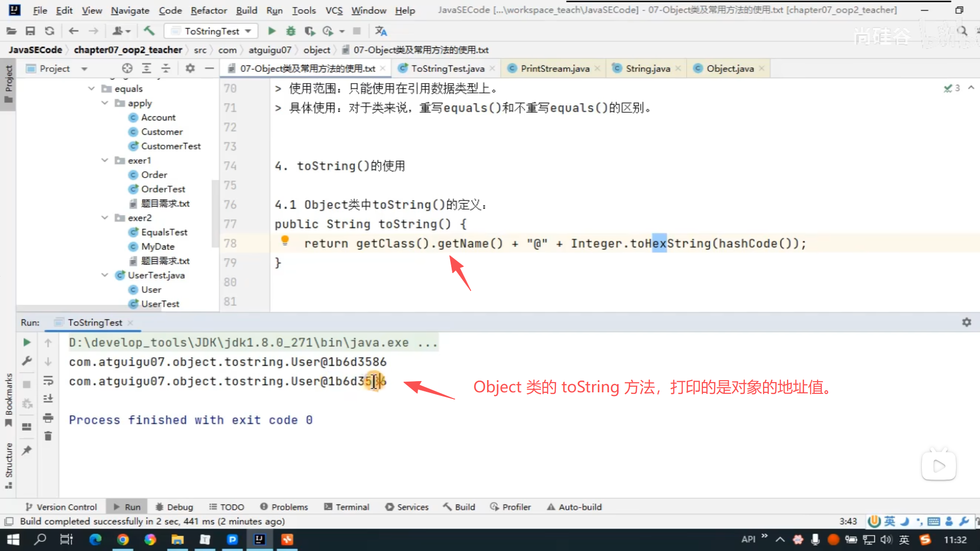Click the Build project hammer icon
Viewport: 980px width, 551px height.
[x=149, y=31]
